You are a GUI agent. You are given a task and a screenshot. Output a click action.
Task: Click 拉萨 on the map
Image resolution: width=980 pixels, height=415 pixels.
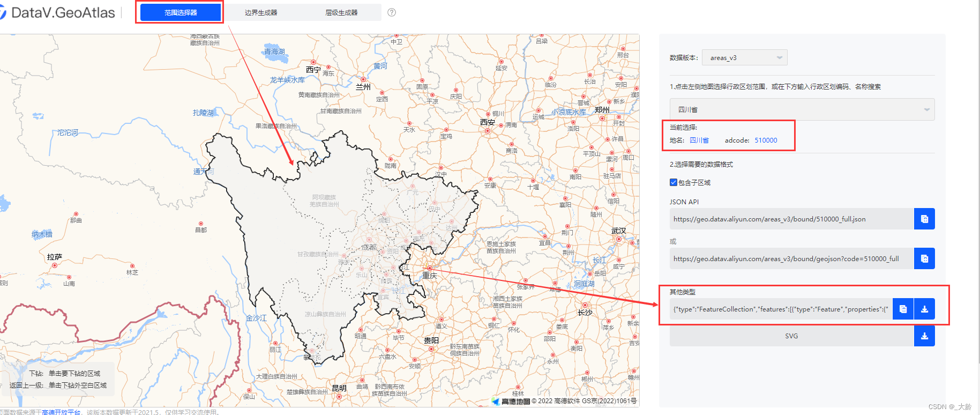55,257
